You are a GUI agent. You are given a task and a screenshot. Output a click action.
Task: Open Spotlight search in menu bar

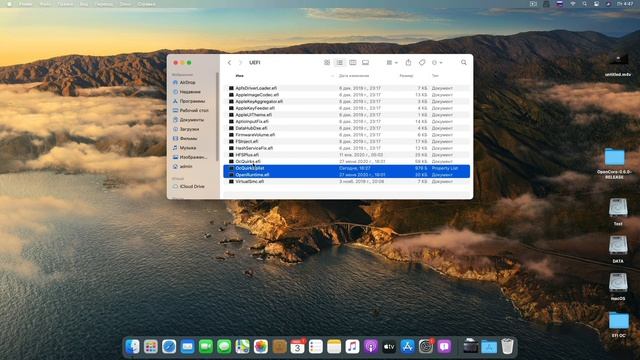[584, 4]
